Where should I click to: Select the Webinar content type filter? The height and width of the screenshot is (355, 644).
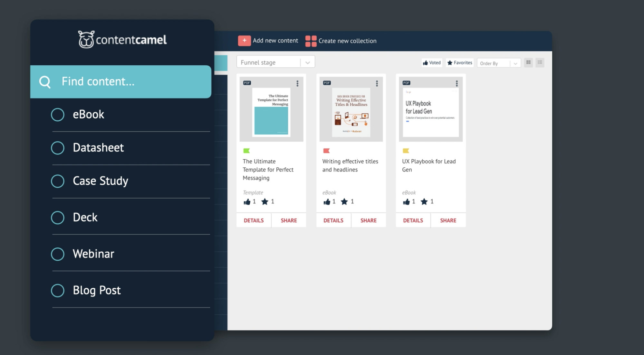[x=94, y=253]
